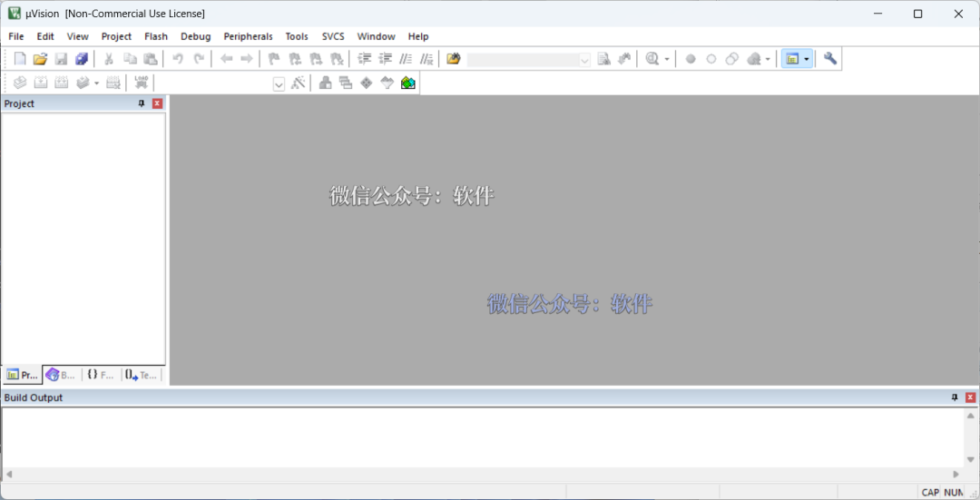Screen dimensions: 980x500
Task: Kill all breakpoints icon
Action: [x=754, y=59]
